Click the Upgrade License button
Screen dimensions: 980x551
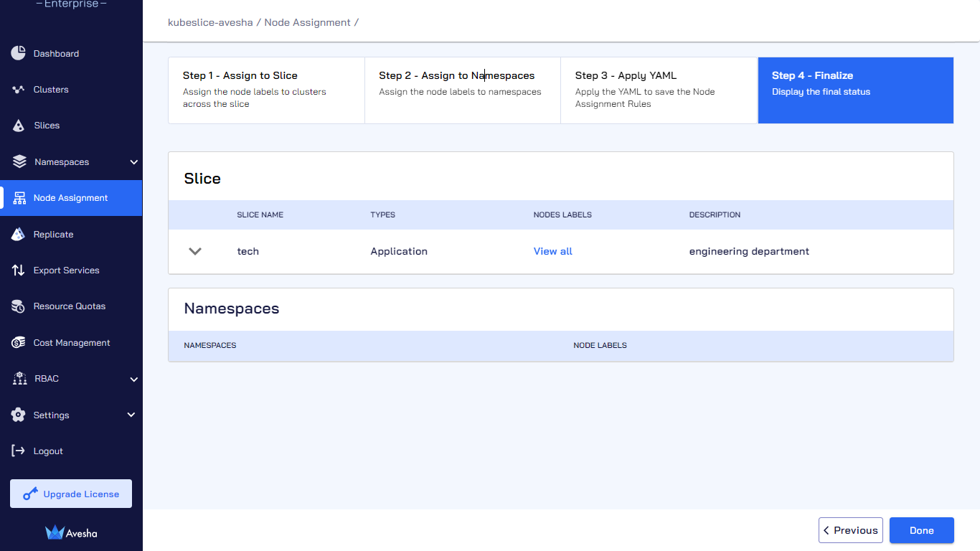[x=71, y=494]
